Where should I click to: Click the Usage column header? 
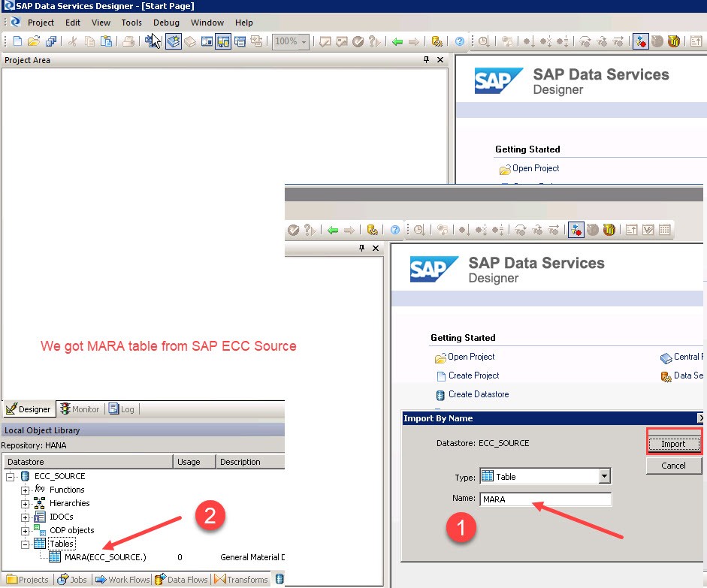click(195, 462)
